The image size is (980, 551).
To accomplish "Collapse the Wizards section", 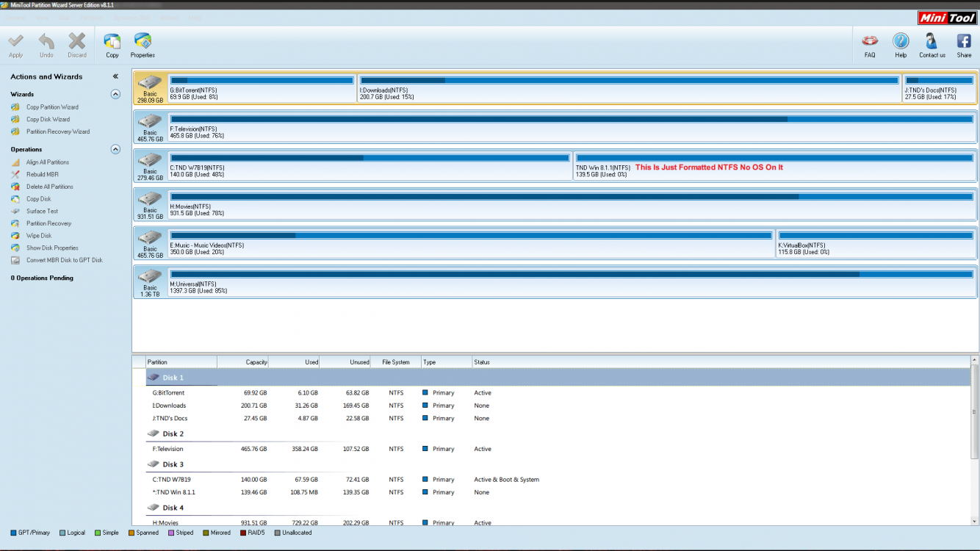I will [x=115, y=94].
